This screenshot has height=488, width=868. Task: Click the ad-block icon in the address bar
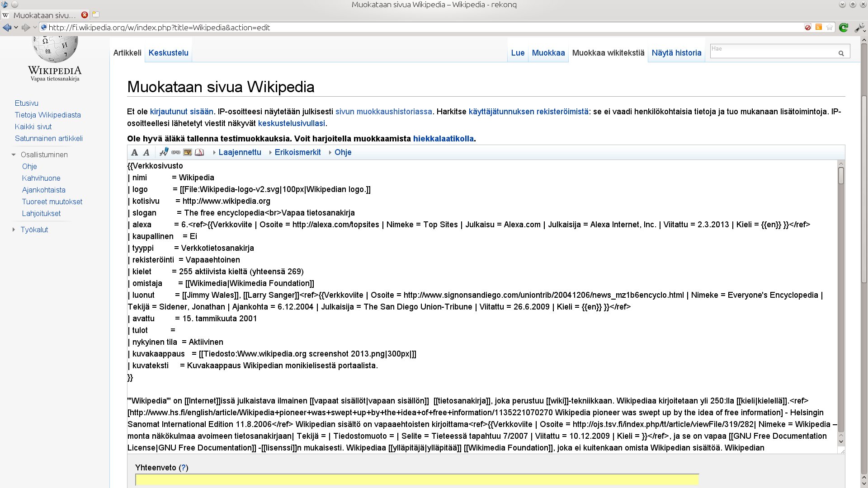[808, 28]
